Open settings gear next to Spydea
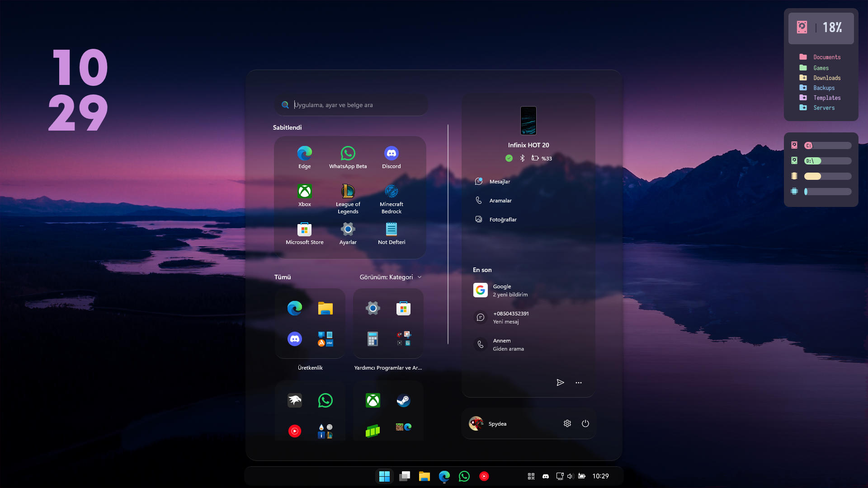 pyautogui.click(x=567, y=423)
